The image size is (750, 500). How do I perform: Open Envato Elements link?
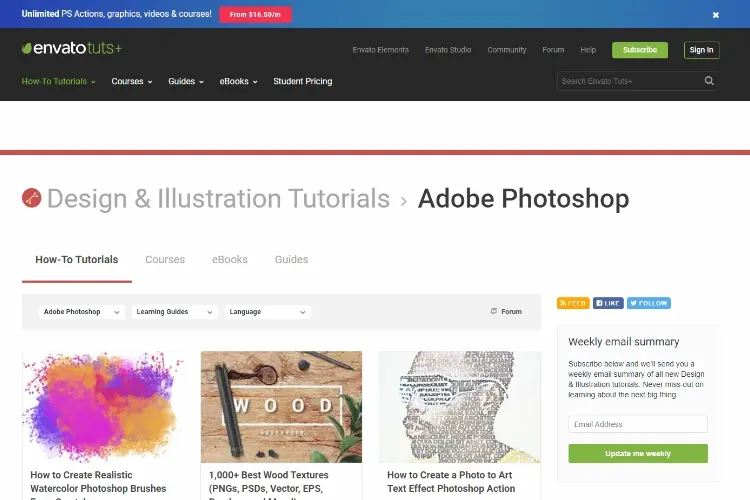[381, 50]
